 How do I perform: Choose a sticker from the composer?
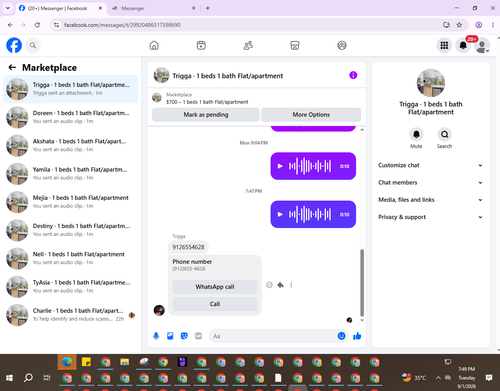[x=184, y=336]
